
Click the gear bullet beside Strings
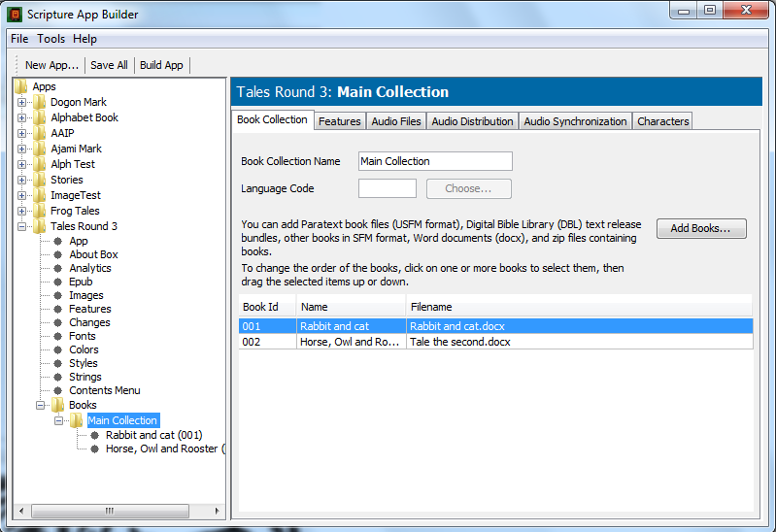(x=58, y=377)
